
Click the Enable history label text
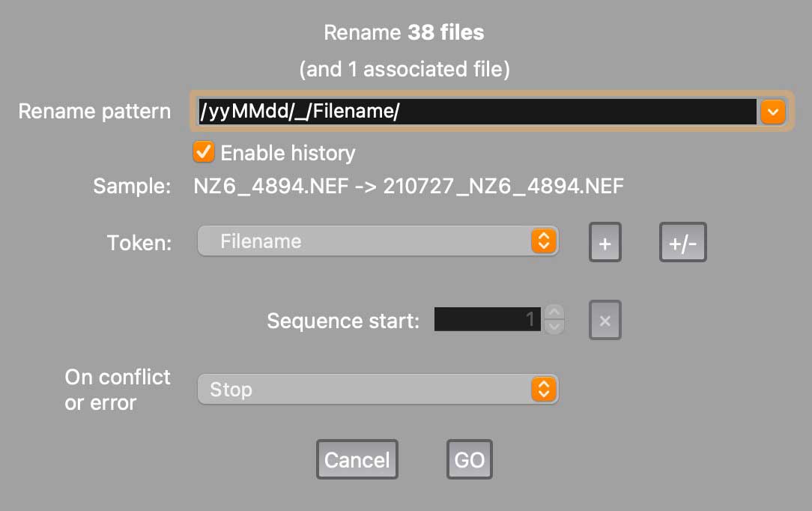coord(288,153)
